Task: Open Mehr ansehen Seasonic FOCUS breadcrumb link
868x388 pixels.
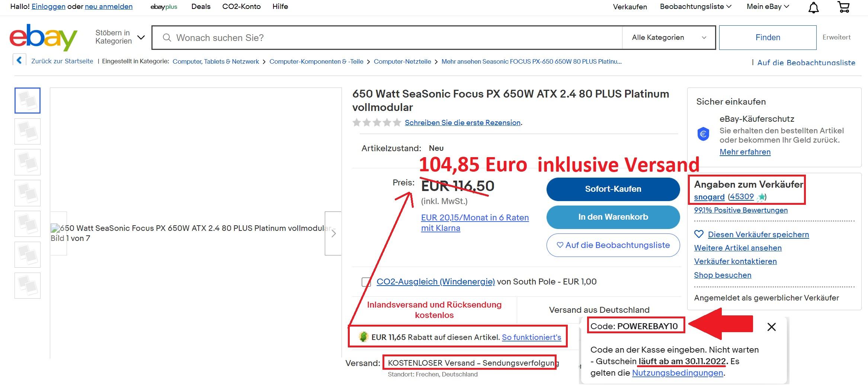Action: pos(531,61)
